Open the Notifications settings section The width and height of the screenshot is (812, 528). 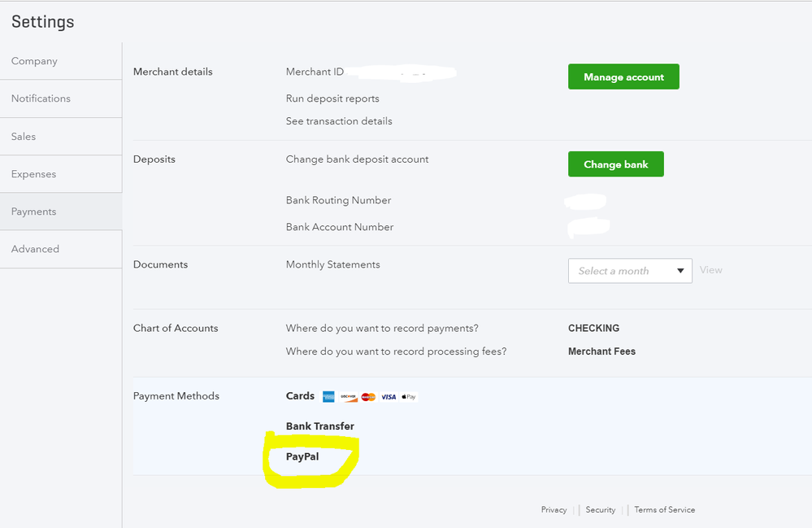41,98
